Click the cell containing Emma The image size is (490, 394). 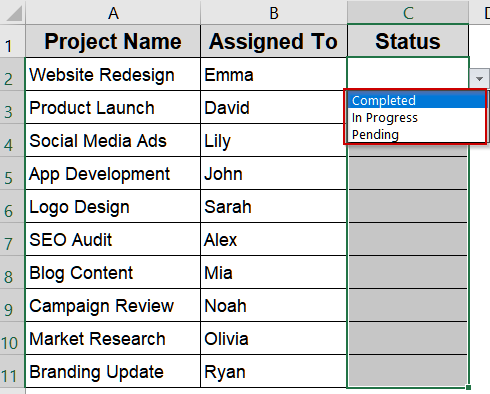click(274, 74)
